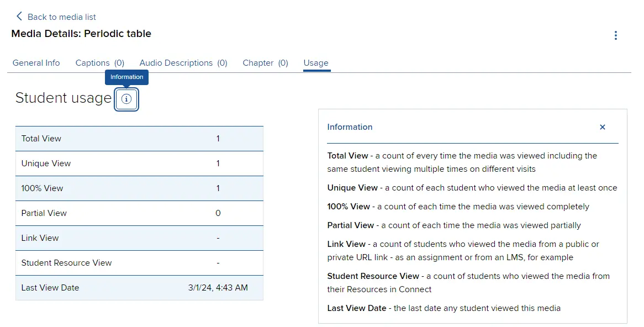Image resolution: width=644 pixels, height=327 pixels.
Task: Click the 100% View definition in panel
Action: [458, 207]
